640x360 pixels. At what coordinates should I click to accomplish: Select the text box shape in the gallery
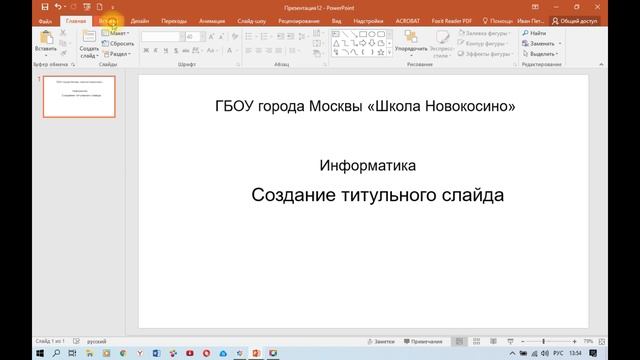(336, 34)
